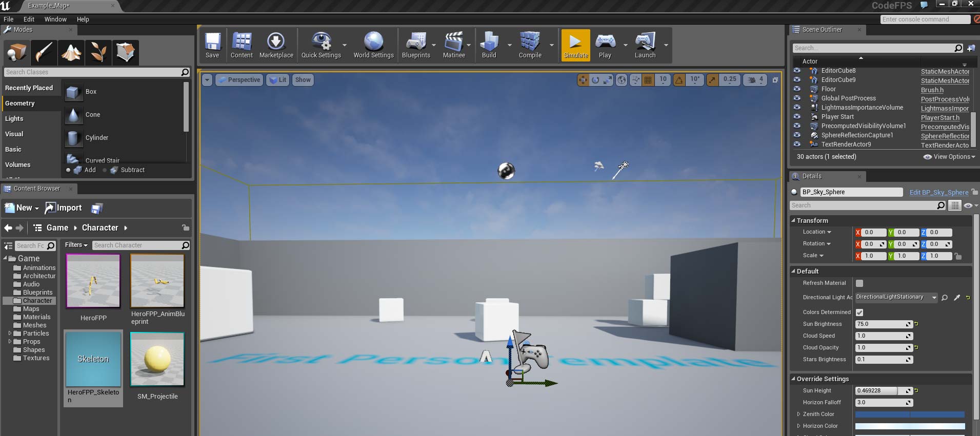Open the View Options dropdown
Viewport: 980px width, 436px height.
(949, 157)
